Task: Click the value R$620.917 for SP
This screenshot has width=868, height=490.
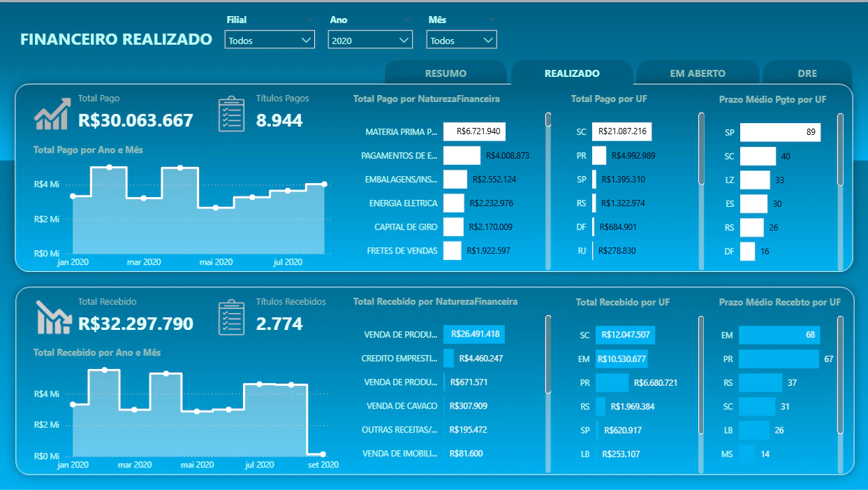Action: (x=622, y=431)
